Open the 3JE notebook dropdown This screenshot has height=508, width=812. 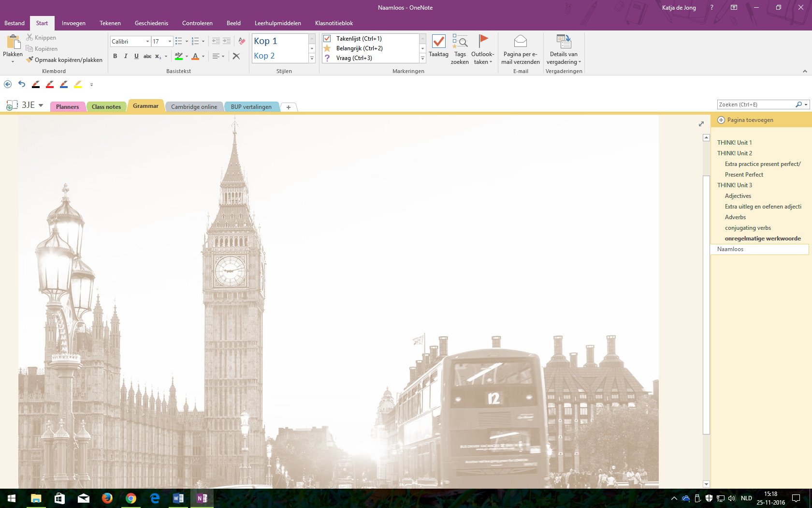click(41, 105)
